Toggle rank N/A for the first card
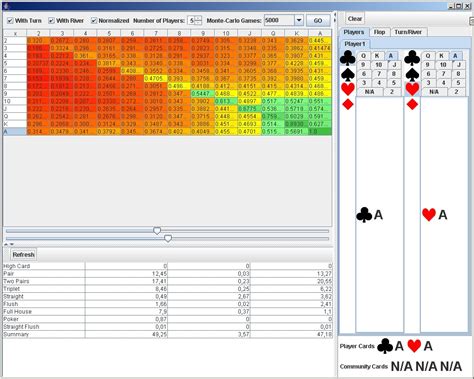 369,92
